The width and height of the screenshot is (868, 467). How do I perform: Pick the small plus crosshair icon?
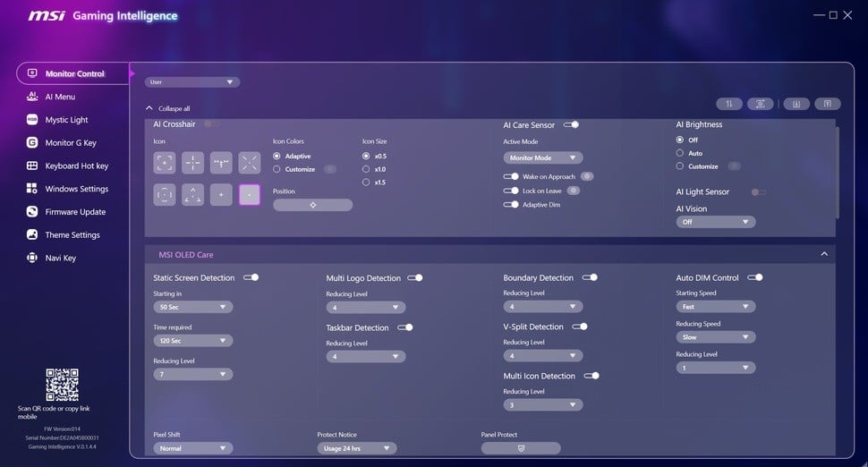(221, 194)
